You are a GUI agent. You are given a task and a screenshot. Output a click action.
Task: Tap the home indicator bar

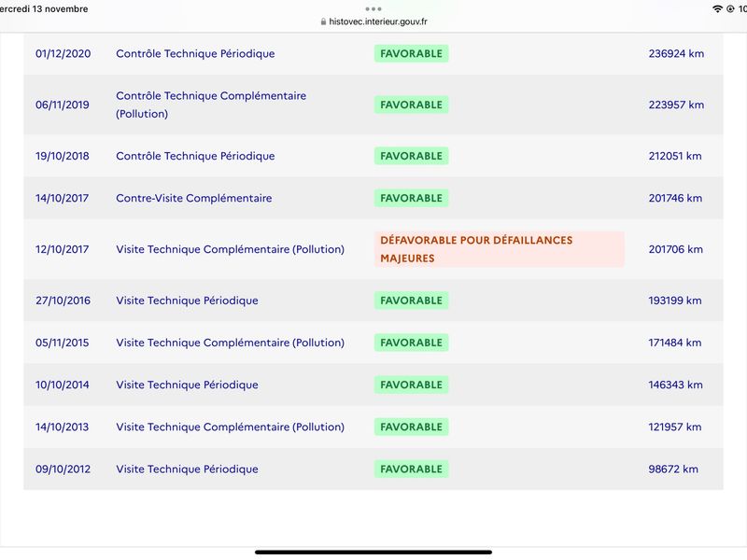373,553
